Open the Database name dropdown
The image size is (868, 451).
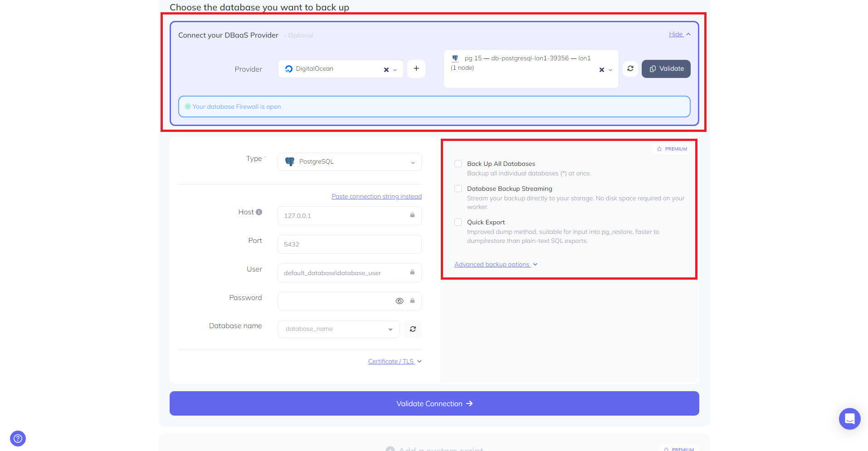[x=338, y=329]
